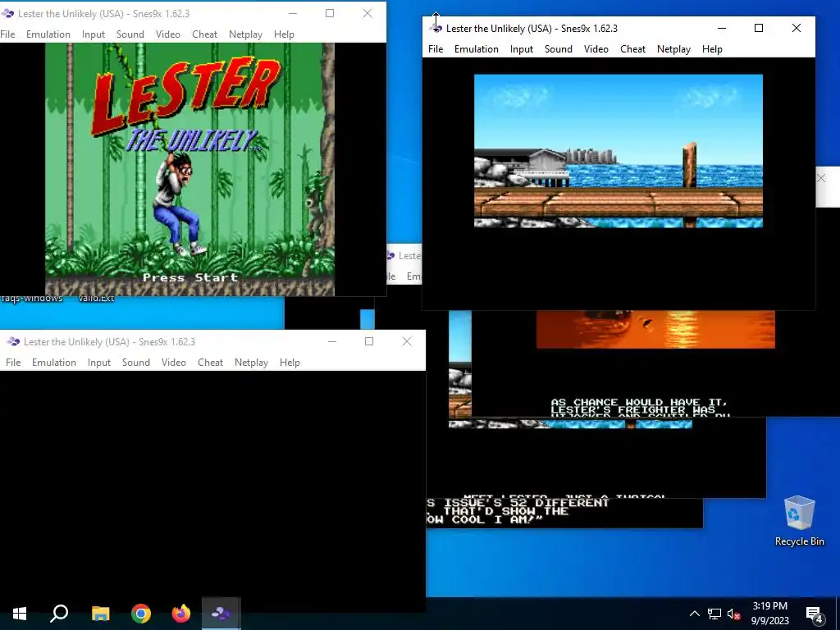
Task: Open Input menu in bottom-left Snes9x window
Action: click(x=99, y=363)
